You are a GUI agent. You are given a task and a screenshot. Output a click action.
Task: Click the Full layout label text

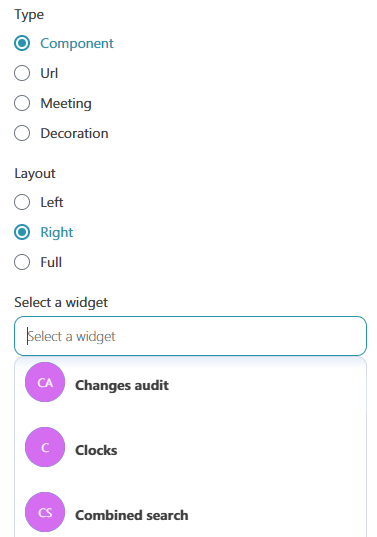click(x=51, y=262)
